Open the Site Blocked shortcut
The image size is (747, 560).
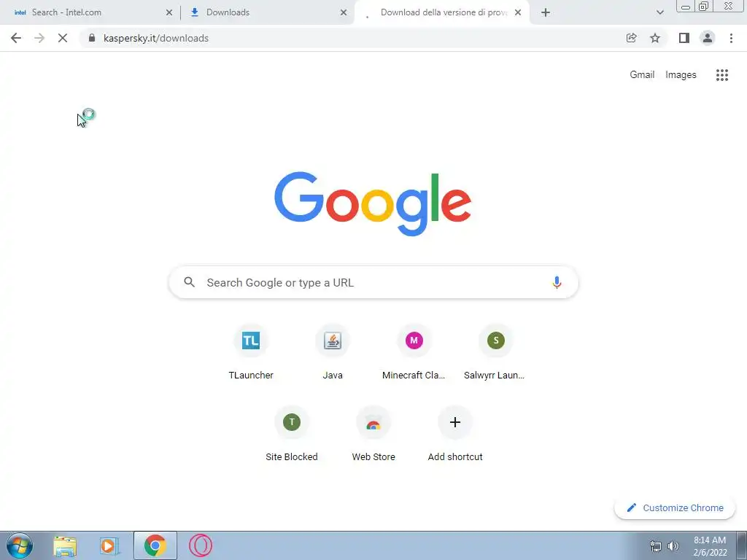pos(292,434)
